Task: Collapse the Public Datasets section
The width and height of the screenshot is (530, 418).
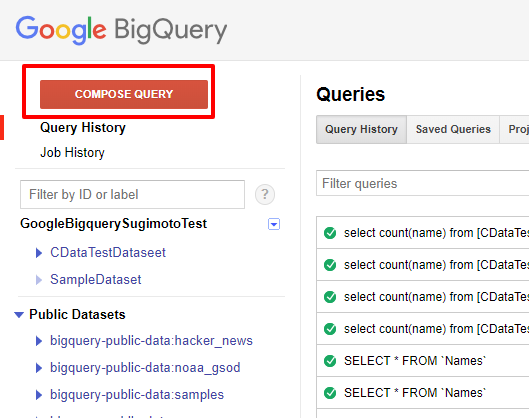Action: coord(19,315)
